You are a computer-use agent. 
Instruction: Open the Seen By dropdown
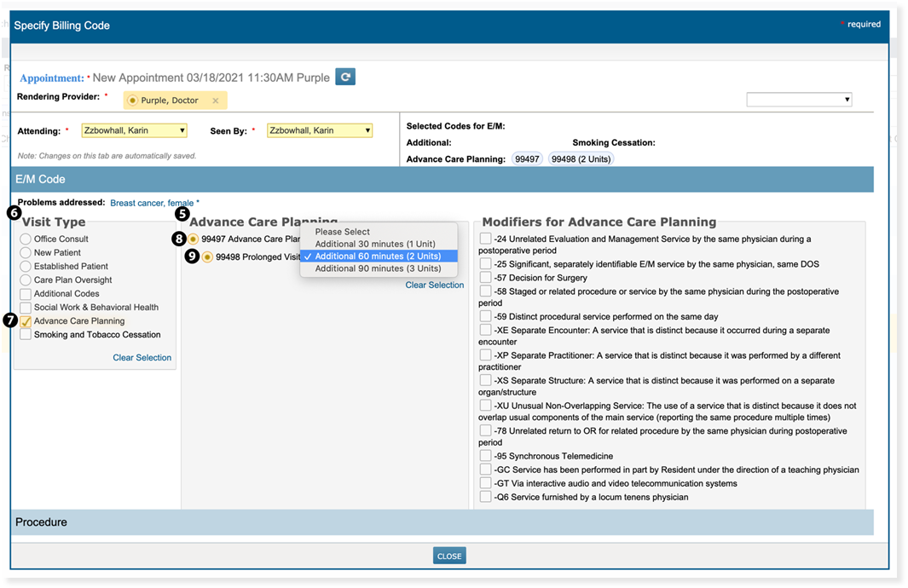click(x=320, y=130)
